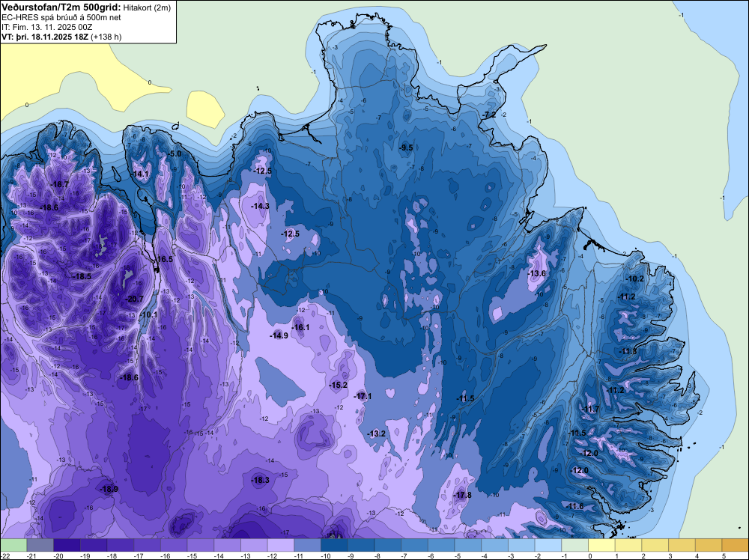The height and width of the screenshot is (560, 749).
Task: Click the -11.6 temperature value
Action: (x=575, y=507)
